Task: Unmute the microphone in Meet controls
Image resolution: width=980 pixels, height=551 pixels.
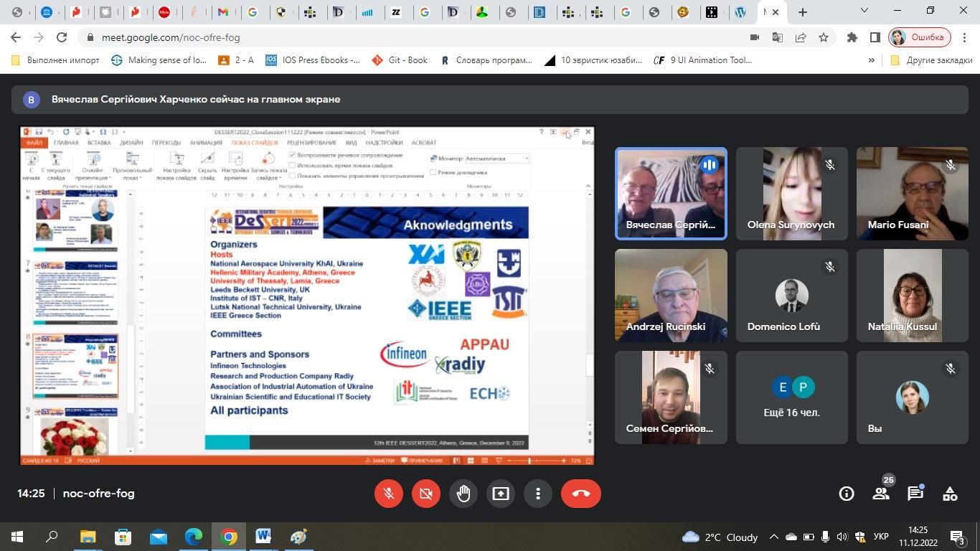Action: (x=389, y=494)
